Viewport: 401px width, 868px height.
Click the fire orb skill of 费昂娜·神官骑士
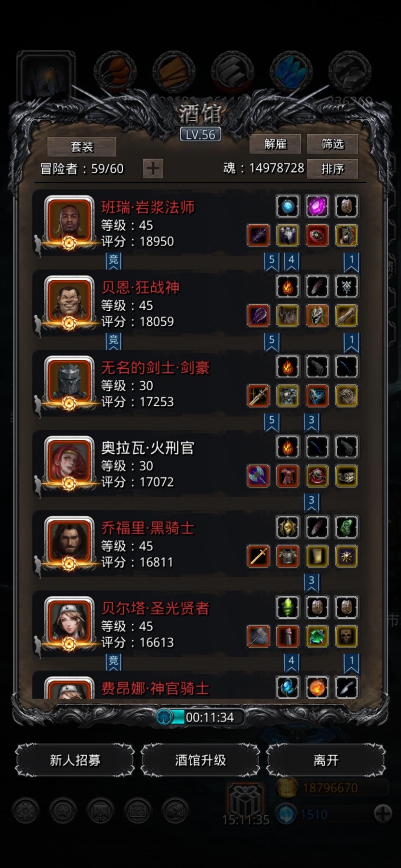(317, 687)
